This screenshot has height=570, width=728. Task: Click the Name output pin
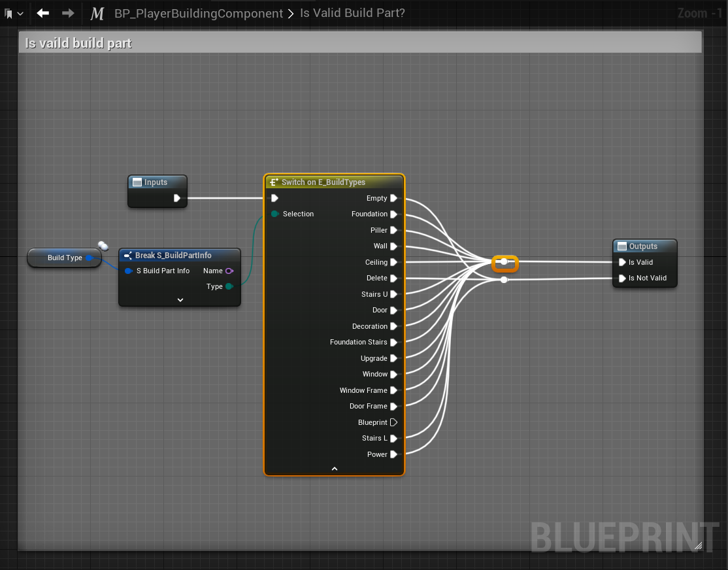click(229, 271)
